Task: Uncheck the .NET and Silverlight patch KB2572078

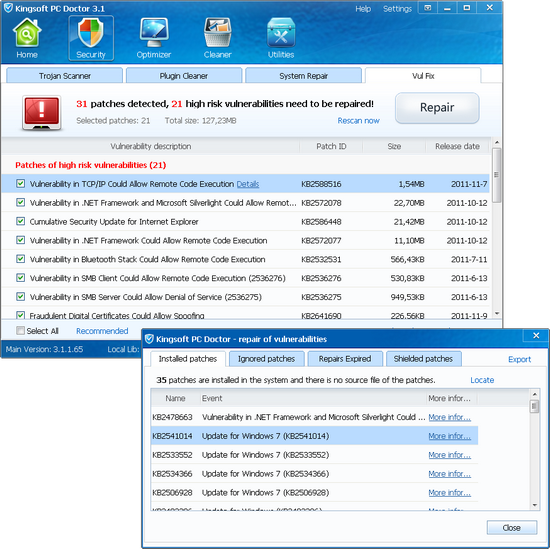Action: coord(20,202)
